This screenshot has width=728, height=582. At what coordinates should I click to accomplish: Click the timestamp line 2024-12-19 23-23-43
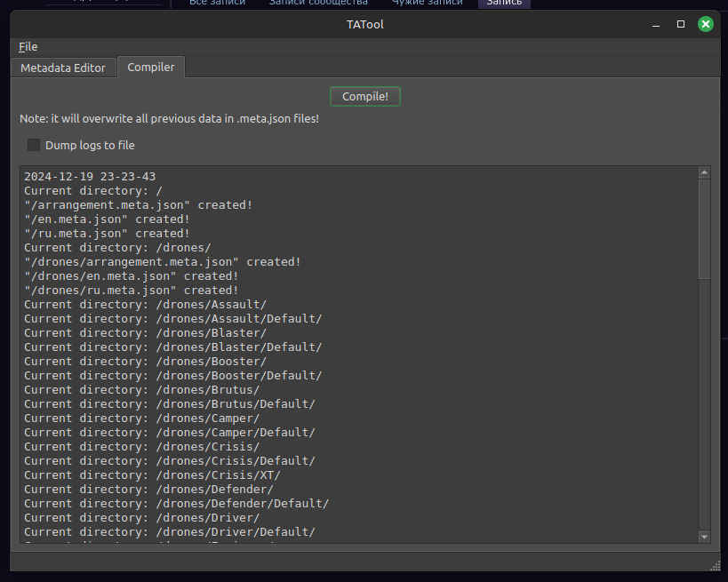pyautogui.click(x=90, y=176)
